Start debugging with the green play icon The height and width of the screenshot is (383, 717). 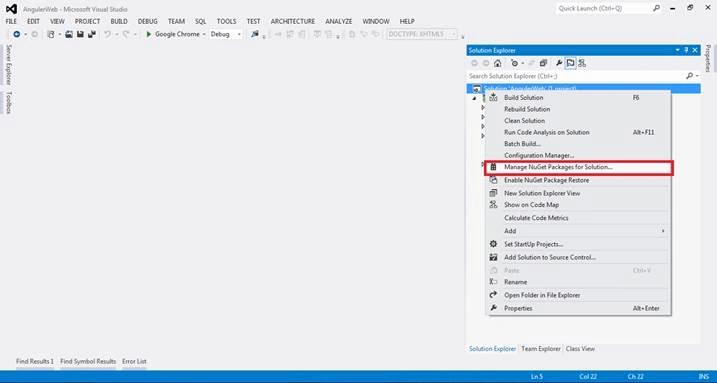click(x=148, y=34)
